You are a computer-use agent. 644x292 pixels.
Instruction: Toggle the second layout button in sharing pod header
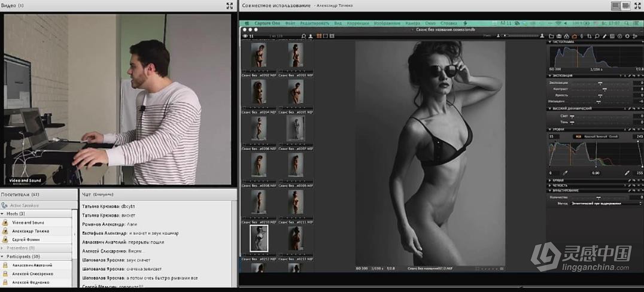point(625,6)
